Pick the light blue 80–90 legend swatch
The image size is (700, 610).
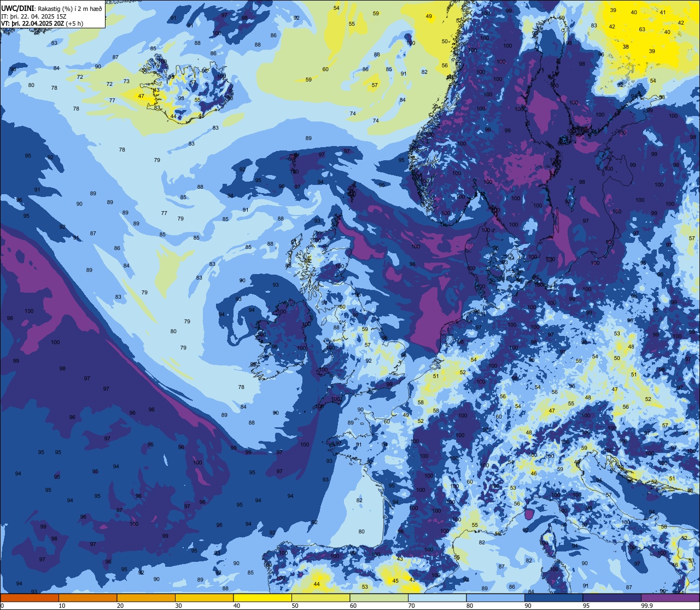point(495,597)
